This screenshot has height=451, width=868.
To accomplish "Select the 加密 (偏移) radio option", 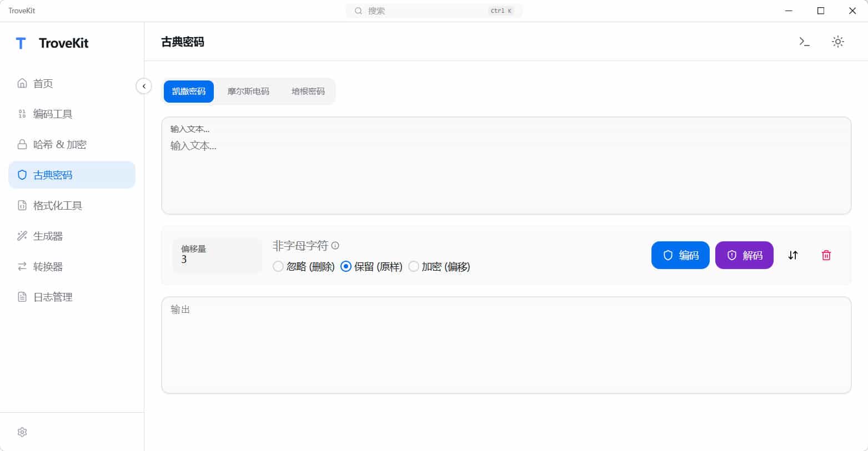I will click(414, 266).
